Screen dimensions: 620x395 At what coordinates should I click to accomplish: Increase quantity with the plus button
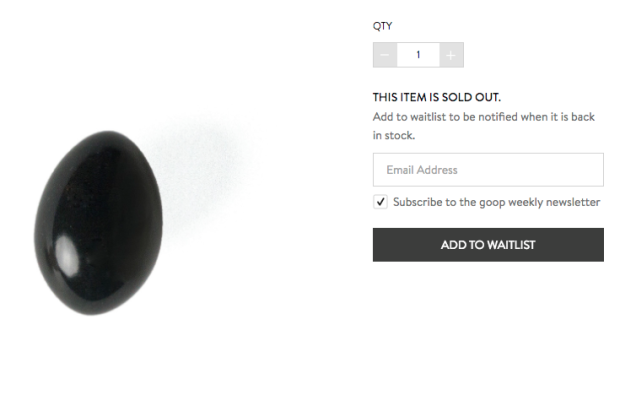(x=451, y=55)
